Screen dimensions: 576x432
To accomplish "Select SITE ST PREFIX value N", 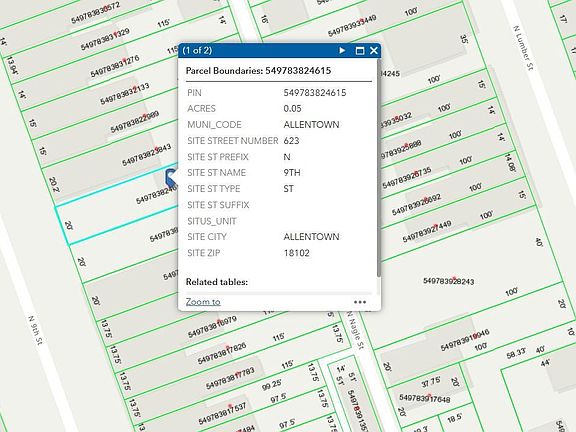I will 287,157.
